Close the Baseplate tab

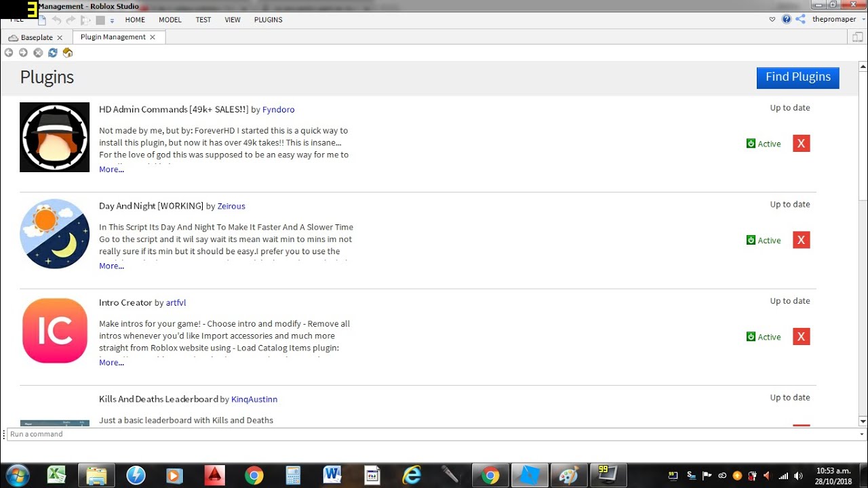pos(60,38)
